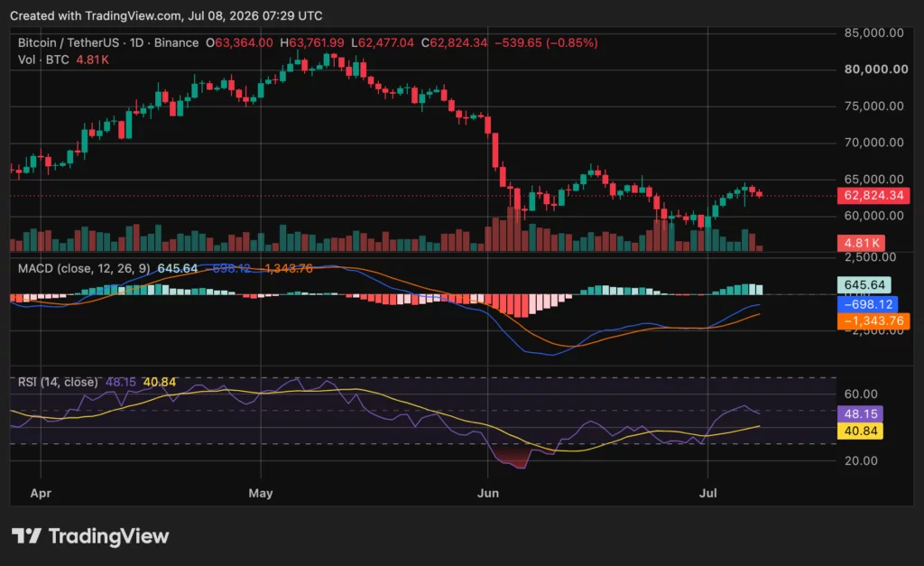The height and width of the screenshot is (566, 924).
Task: Click the −539.65 (−0.85%) change value
Action: 546,43
